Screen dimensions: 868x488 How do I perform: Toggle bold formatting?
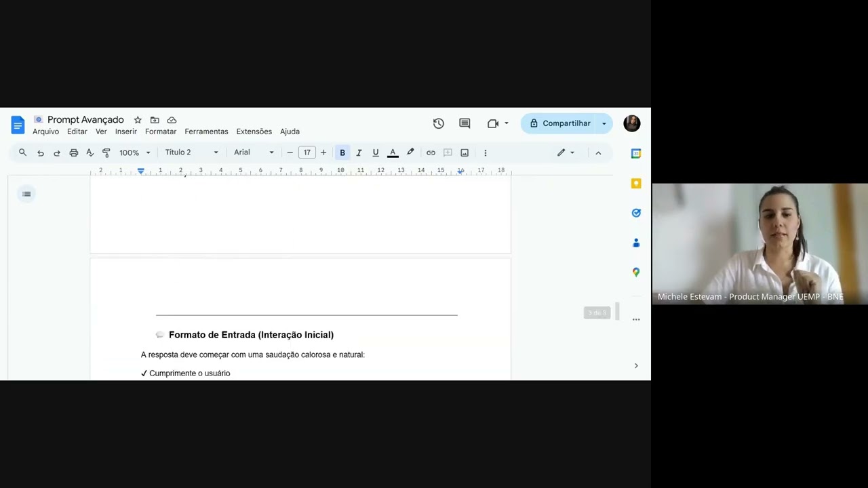[342, 152]
